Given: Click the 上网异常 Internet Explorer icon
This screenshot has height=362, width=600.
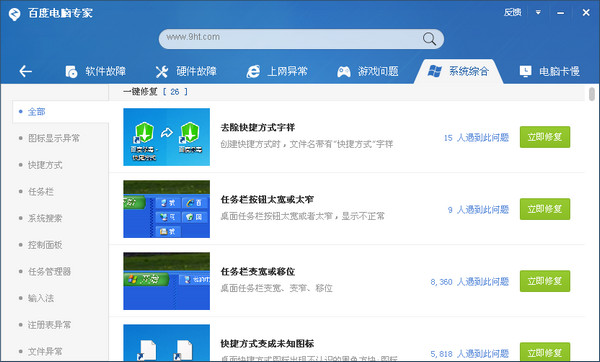Looking at the screenshot, I should tap(253, 71).
